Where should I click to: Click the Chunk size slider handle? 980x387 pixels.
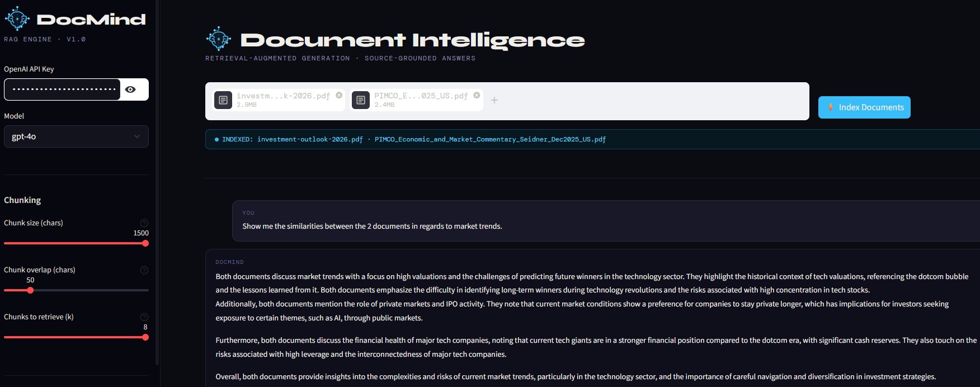pyautogui.click(x=145, y=243)
